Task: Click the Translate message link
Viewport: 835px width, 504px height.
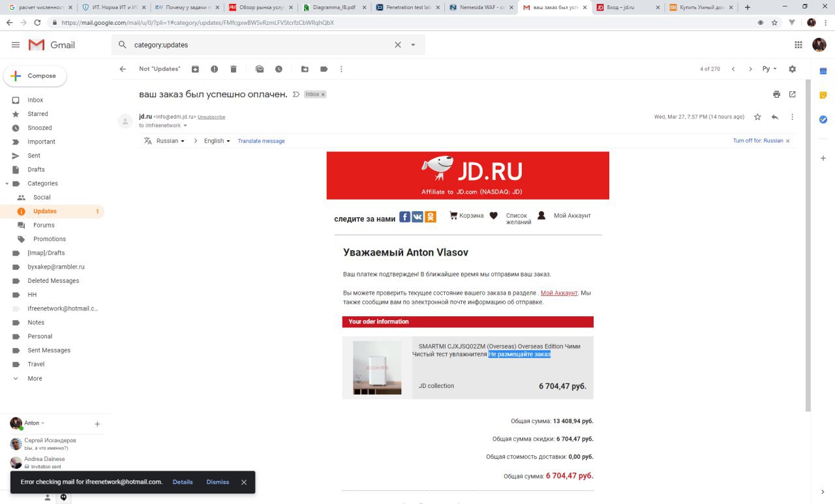Action: pos(261,141)
